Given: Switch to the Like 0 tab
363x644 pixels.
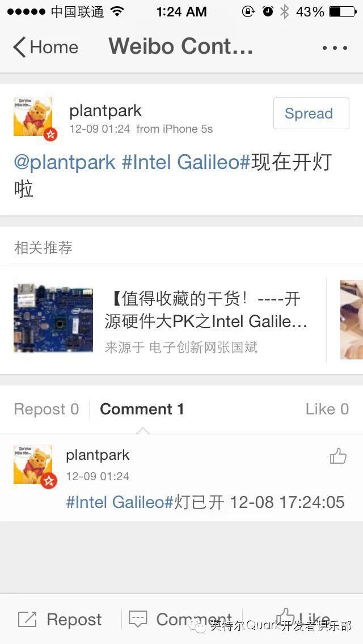Looking at the screenshot, I should [x=327, y=409].
